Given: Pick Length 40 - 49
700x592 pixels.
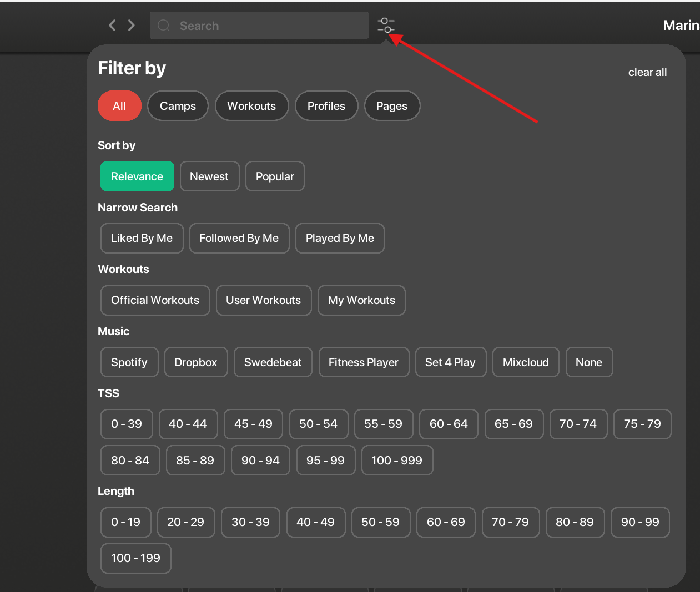Looking at the screenshot, I should pos(316,522).
